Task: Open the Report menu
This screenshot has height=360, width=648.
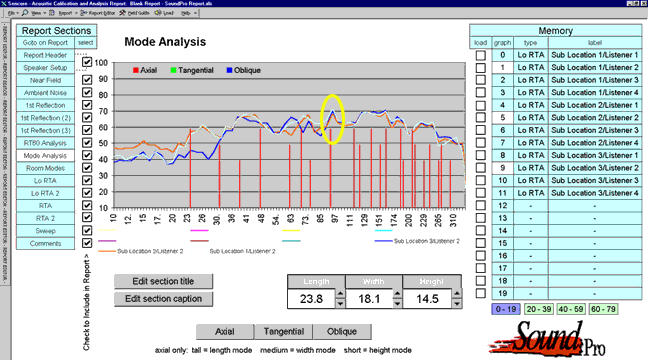Action: click(x=65, y=13)
